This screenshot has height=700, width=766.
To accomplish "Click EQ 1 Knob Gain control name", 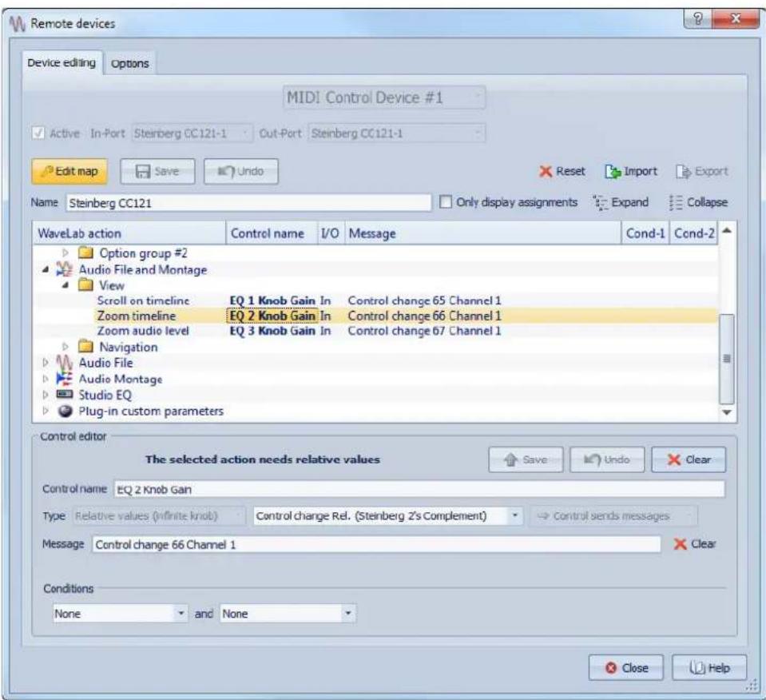I will click(272, 300).
